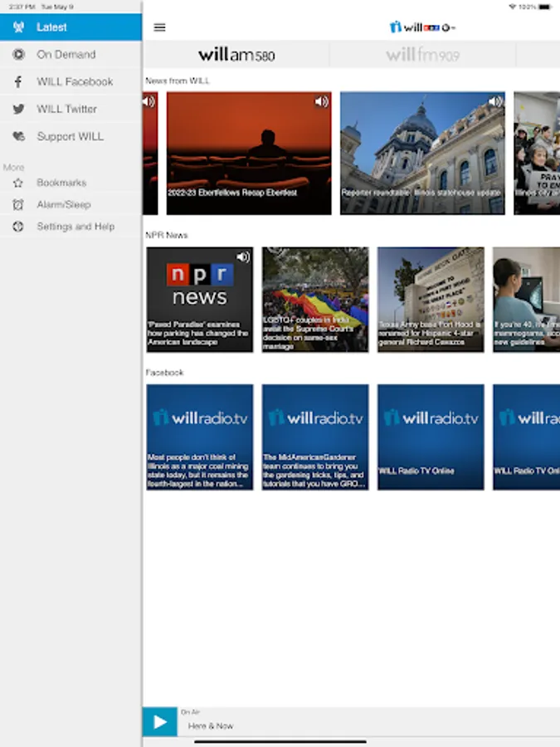Click the Facebook icon in sidebar
Viewport: 560px width, 747px height.
[18, 81]
